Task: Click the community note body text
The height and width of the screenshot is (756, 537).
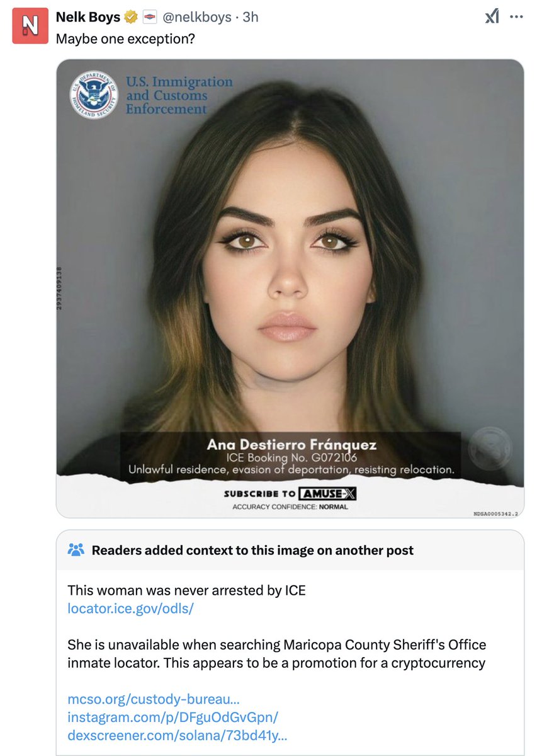Action: pos(277,654)
